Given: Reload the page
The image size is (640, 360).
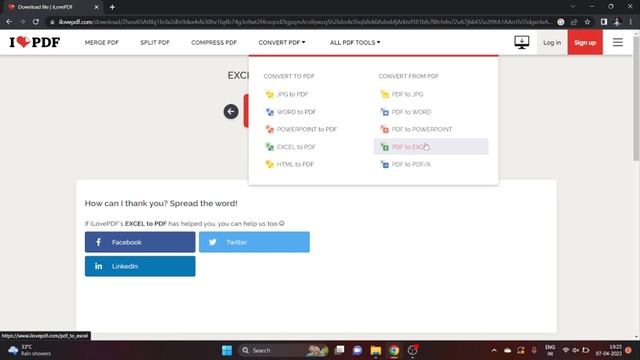Looking at the screenshot, I should pyautogui.click(x=36, y=22).
